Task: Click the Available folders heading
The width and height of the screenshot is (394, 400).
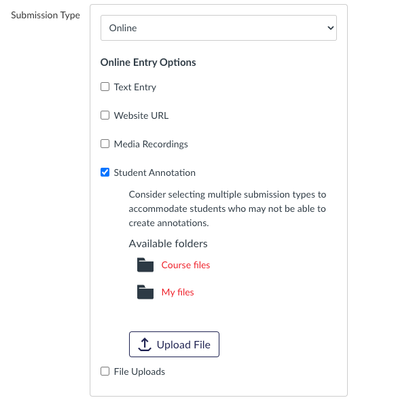Action: 168,244
